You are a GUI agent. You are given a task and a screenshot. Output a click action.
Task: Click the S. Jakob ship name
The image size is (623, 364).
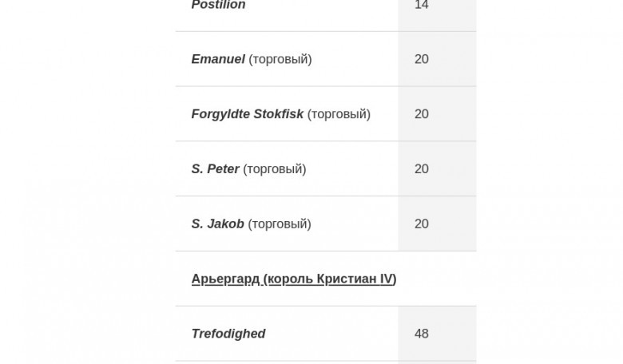point(218,224)
